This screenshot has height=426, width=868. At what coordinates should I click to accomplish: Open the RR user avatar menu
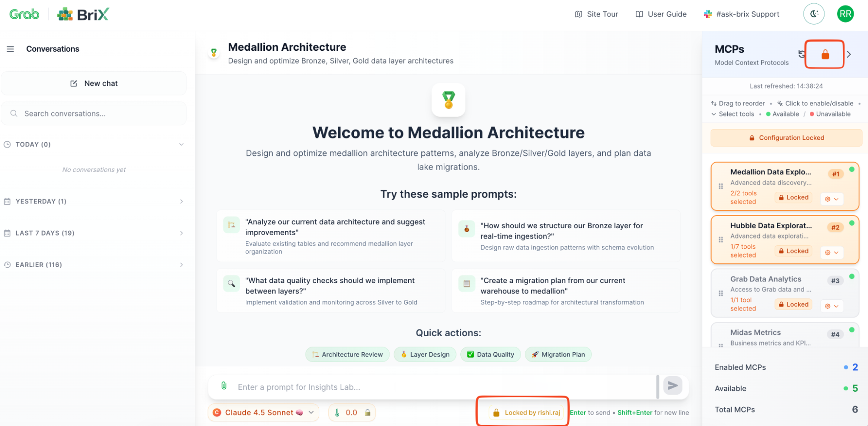click(x=845, y=14)
